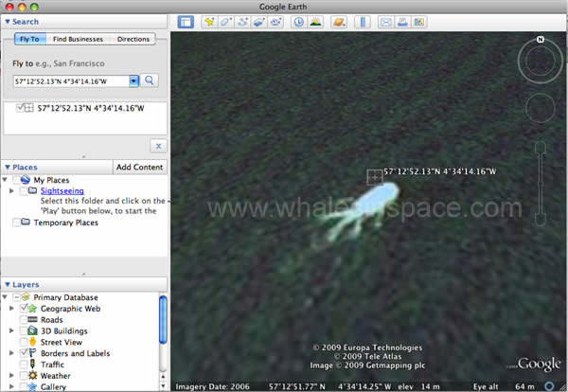Click the Weather sun layer icon
Image resolution: width=568 pixels, height=392 pixels.
pos(32,375)
